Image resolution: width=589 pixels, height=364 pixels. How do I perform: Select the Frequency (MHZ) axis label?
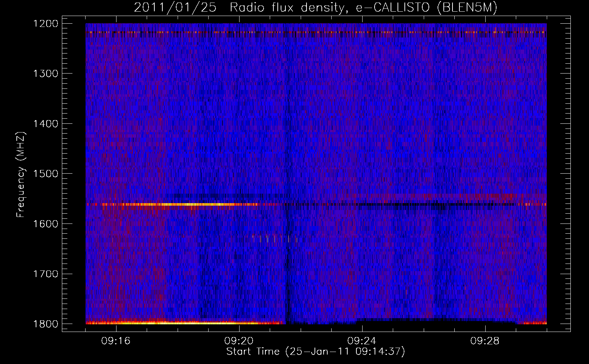point(21,175)
